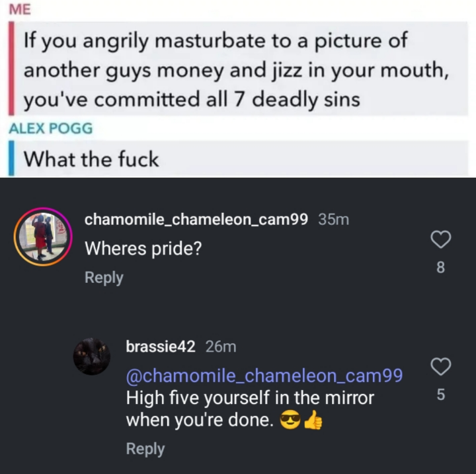
Task: Tap the "What the fuck" message bubble
Action: tap(238, 158)
